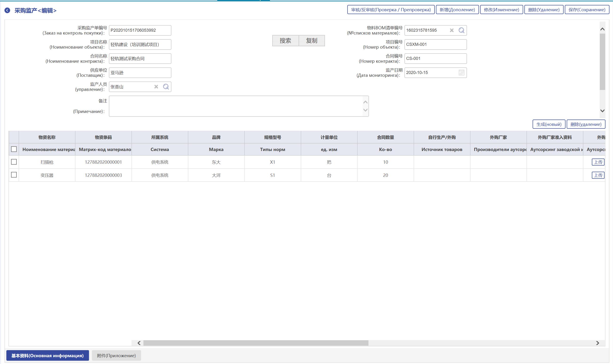Switch to the 附件(Приложение) tab
This screenshot has width=613, height=364.
pos(116,355)
